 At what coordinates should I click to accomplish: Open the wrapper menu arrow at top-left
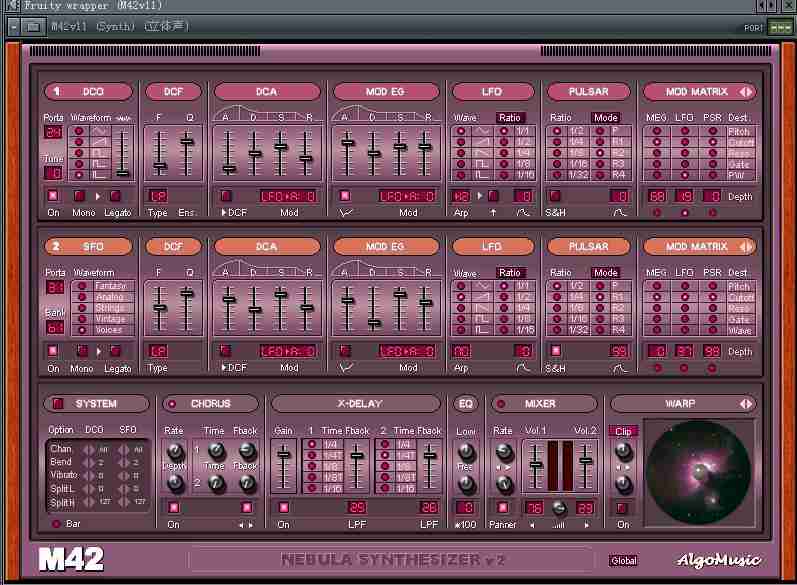(13, 26)
